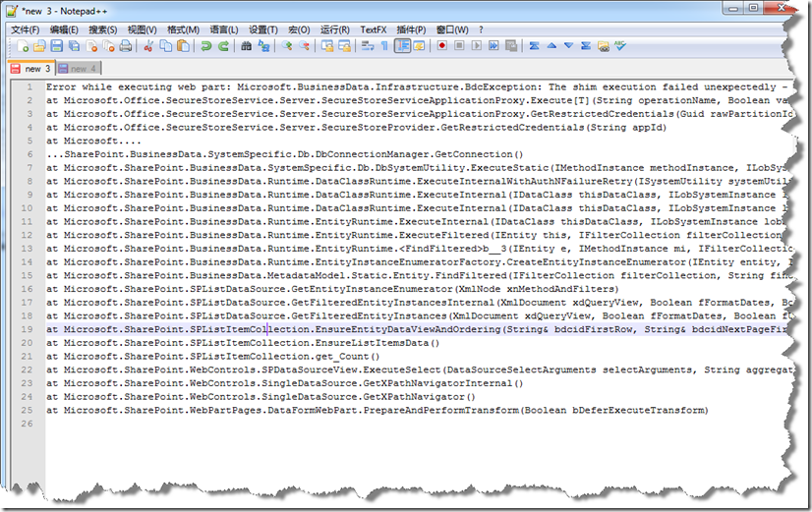Toggle synchronized horizontal scrolling icon
This screenshot has width=812, height=512.
click(x=344, y=46)
